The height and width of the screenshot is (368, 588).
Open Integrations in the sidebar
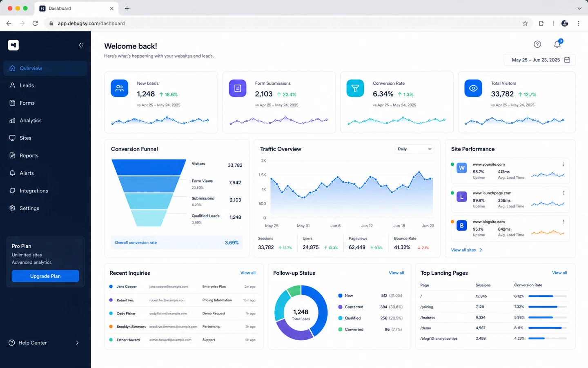point(45,191)
